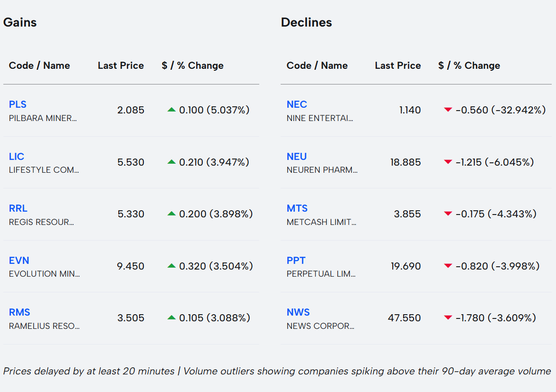Click the green gain arrow in LIC row
The image size is (556, 392).
[172, 162]
